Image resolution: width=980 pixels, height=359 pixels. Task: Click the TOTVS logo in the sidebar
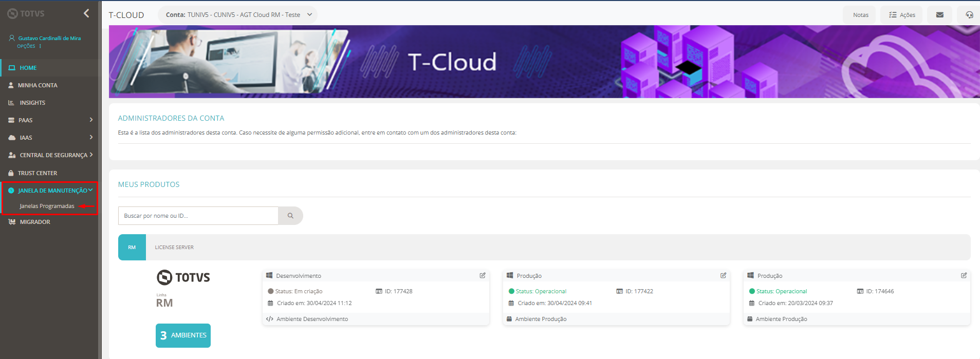[26, 14]
